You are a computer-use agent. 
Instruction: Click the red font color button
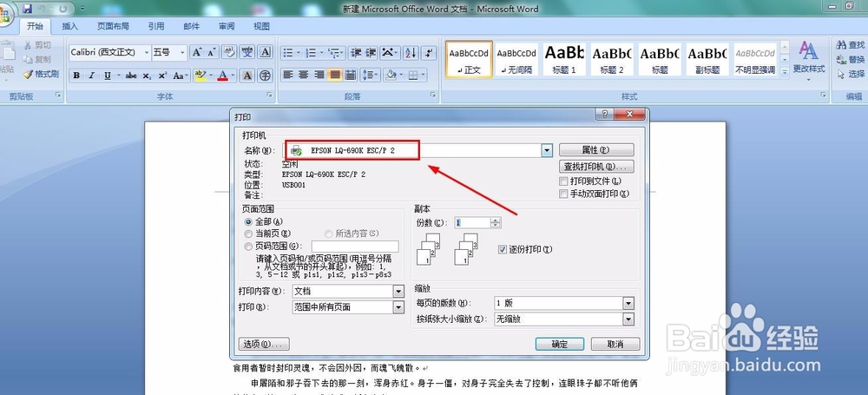[x=222, y=76]
